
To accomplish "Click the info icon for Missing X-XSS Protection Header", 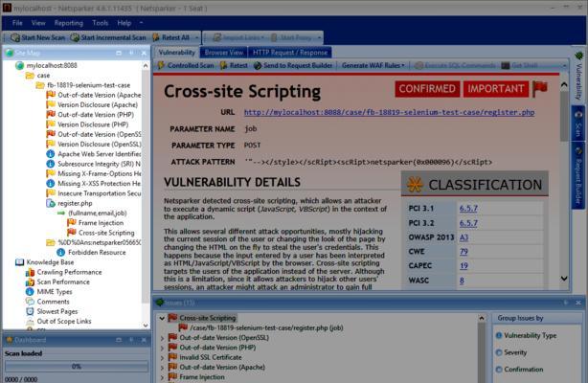I will pyautogui.click(x=51, y=184).
